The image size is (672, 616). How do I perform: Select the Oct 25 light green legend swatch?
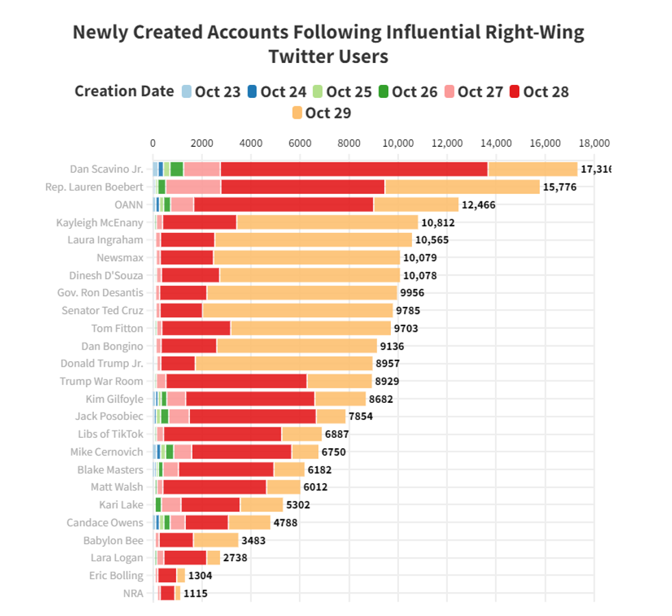click(x=319, y=92)
